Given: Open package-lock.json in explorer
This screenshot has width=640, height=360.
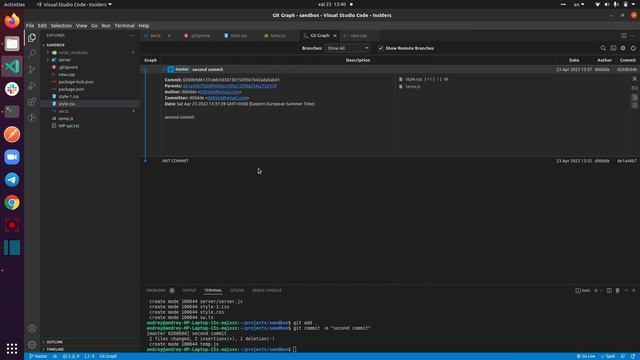Looking at the screenshot, I should click(x=76, y=82).
